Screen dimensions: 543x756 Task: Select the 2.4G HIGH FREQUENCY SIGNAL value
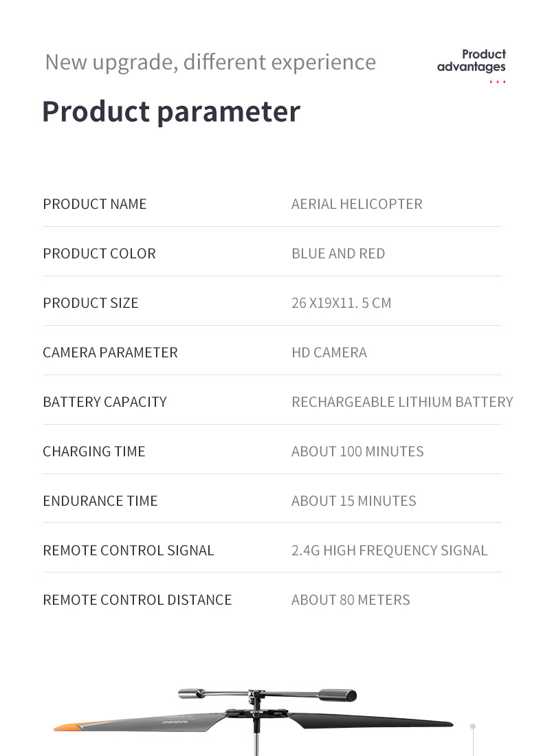pos(389,551)
